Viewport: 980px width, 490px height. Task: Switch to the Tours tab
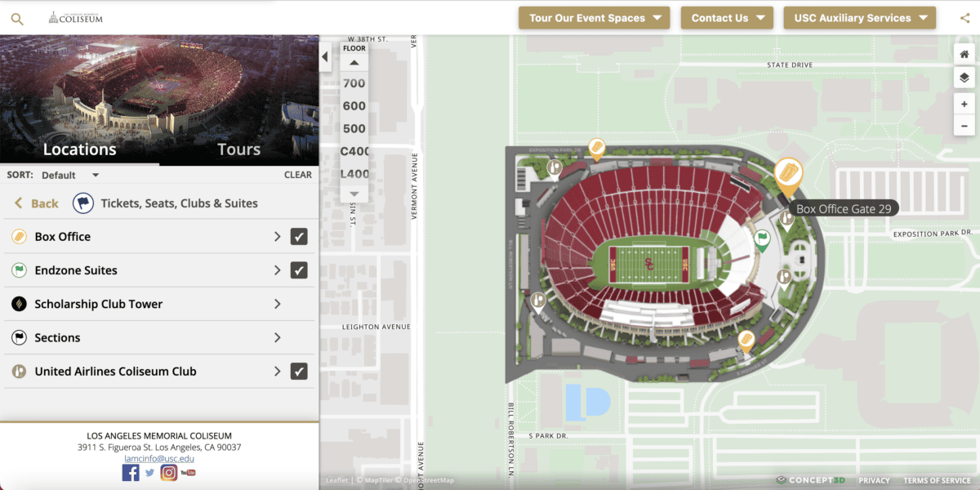pos(238,149)
